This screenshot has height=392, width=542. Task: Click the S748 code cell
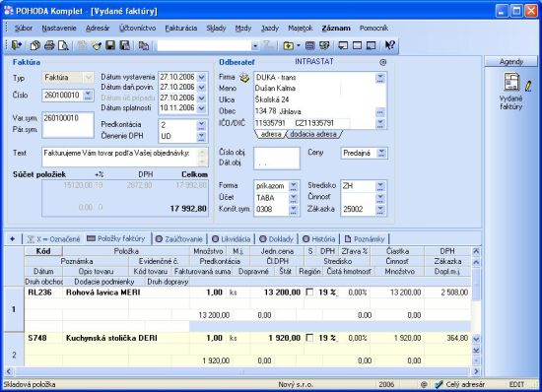(x=43, y=338)
